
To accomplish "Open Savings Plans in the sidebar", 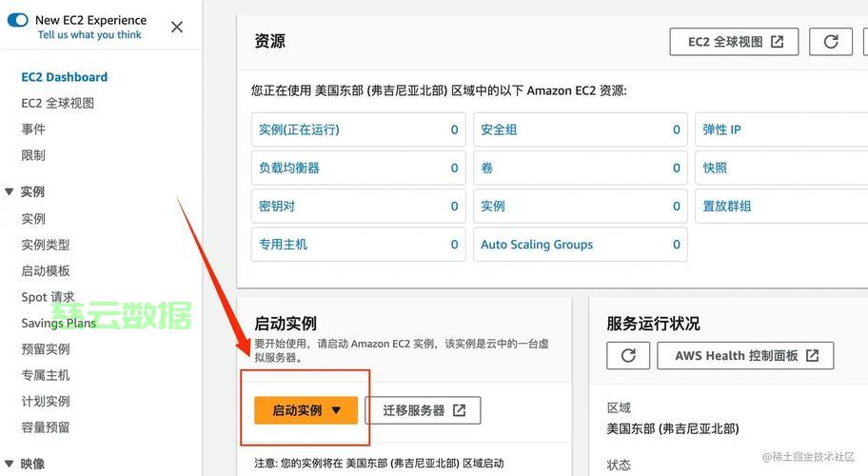I will point(59,323).
